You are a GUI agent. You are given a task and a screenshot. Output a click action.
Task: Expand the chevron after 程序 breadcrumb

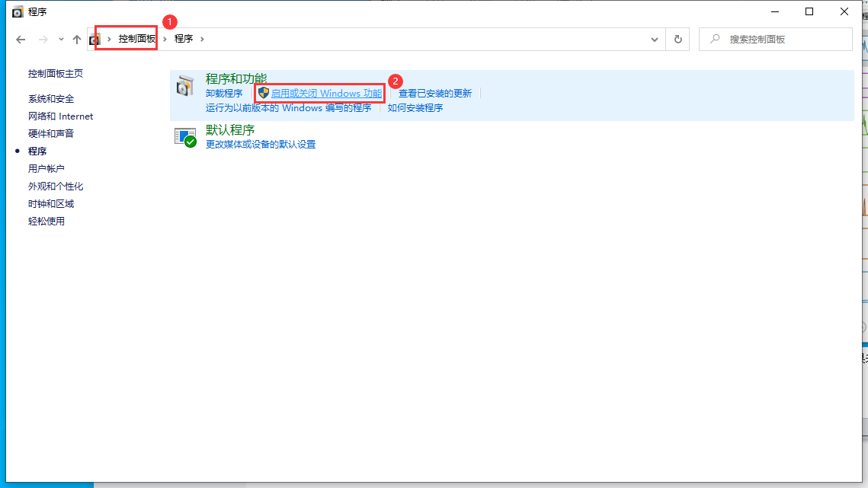click(202, 39)
